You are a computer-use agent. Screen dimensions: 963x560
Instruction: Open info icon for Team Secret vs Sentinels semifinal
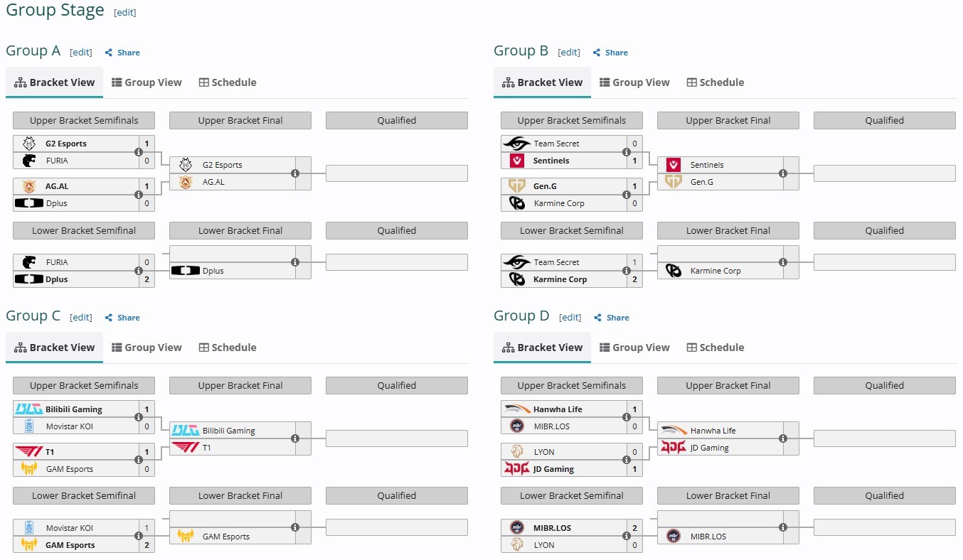(627, 152)
